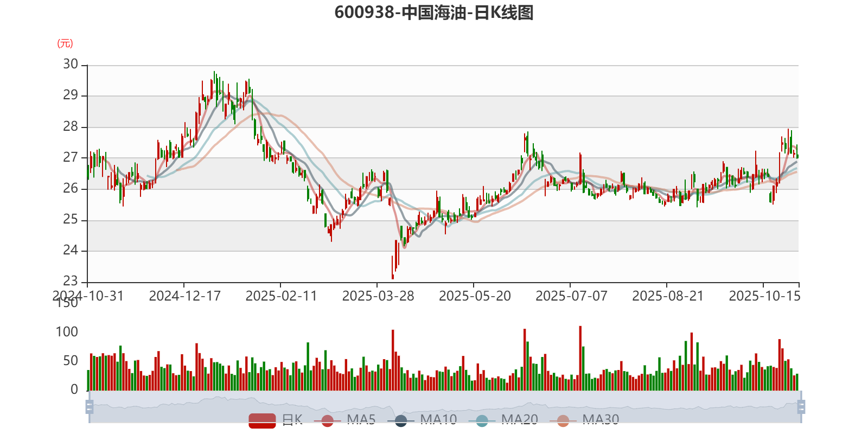Click the left data zoom slider handle
Screen dimensions: 868x434
90,407
